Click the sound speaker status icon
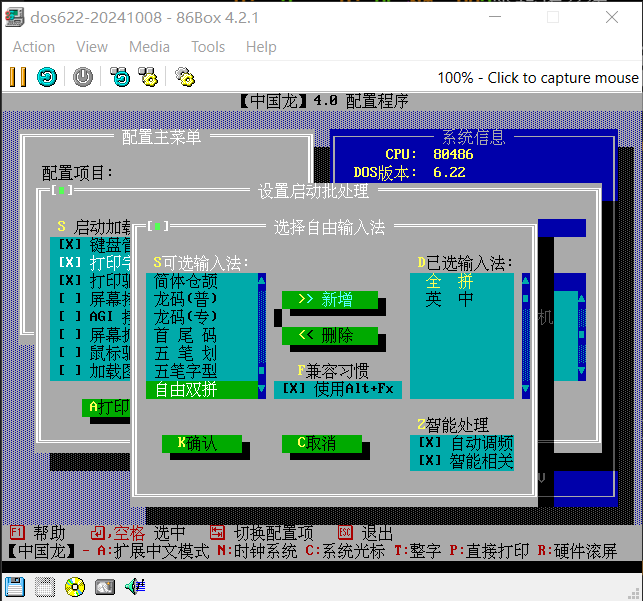The image size is (643, 601). pyautogui.click(x=135, y=586)
